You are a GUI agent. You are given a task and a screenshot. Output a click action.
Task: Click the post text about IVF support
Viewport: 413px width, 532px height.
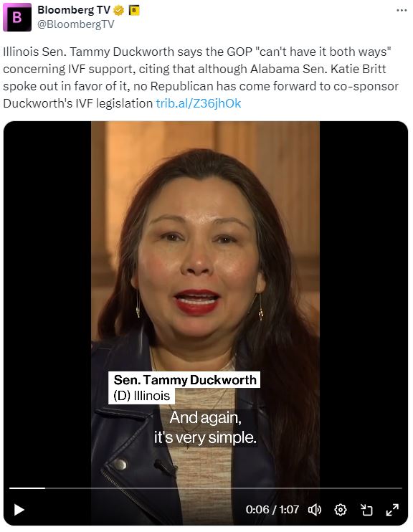[201, 77]
